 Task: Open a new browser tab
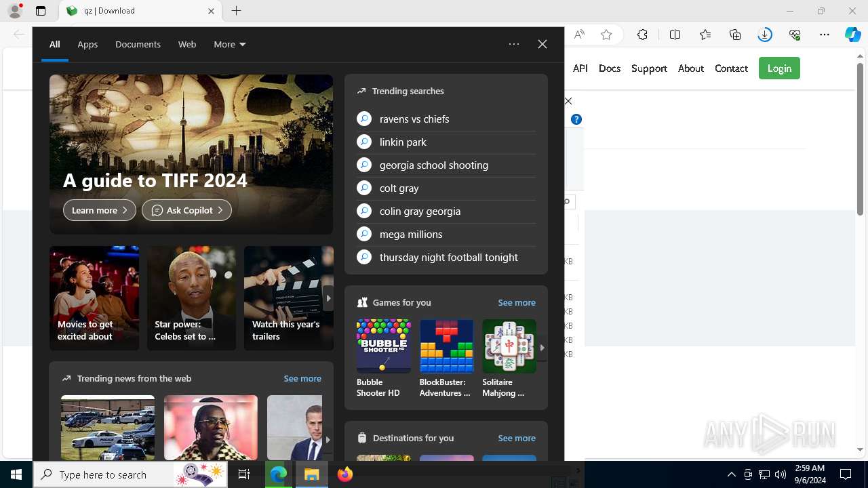[236, 11]
